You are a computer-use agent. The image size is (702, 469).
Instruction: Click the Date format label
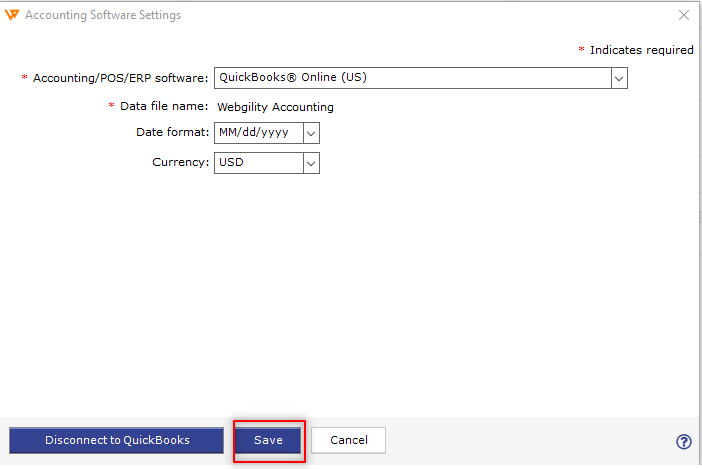pos(172,132)
